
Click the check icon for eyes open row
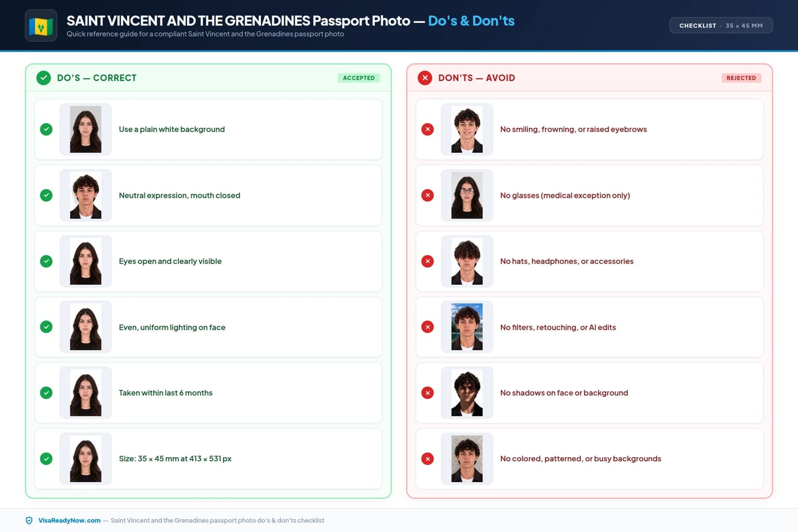pos(46,261)
